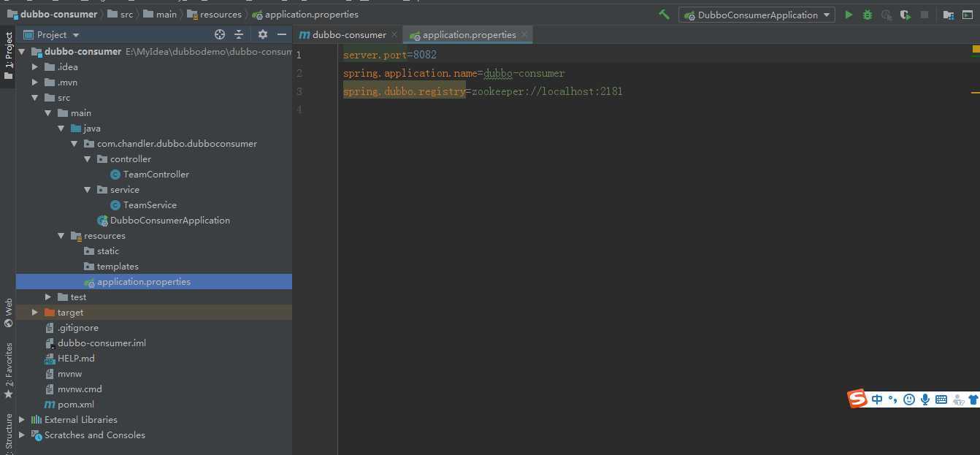Click the Sogou microphone voice input icon
This screenshot has width=980, height=455.
(x=925, y=399)
